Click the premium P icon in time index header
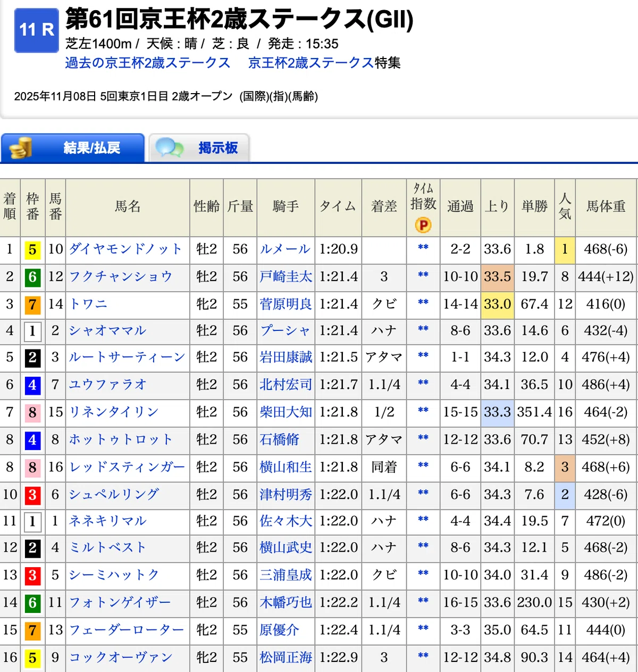 click(x=423, y=225)
